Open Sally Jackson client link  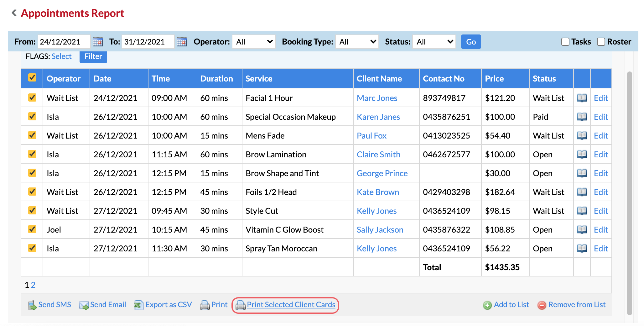tap(380, 230)
